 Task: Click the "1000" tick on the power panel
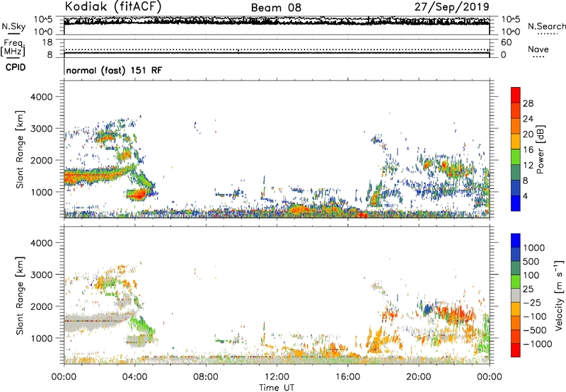(41, 192)
